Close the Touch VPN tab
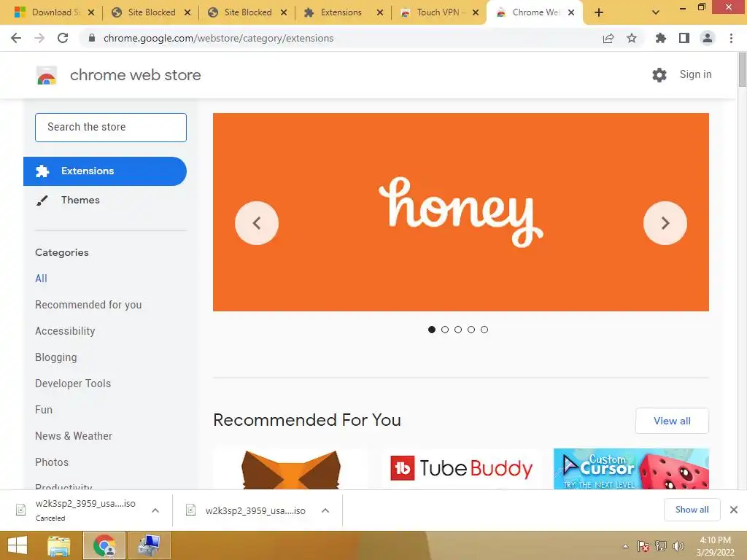 point(476,12)
